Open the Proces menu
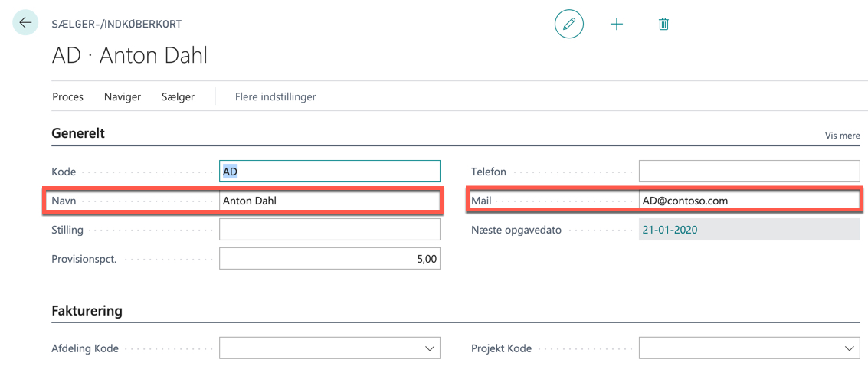The image size is (868, 376). pos(67,96)
